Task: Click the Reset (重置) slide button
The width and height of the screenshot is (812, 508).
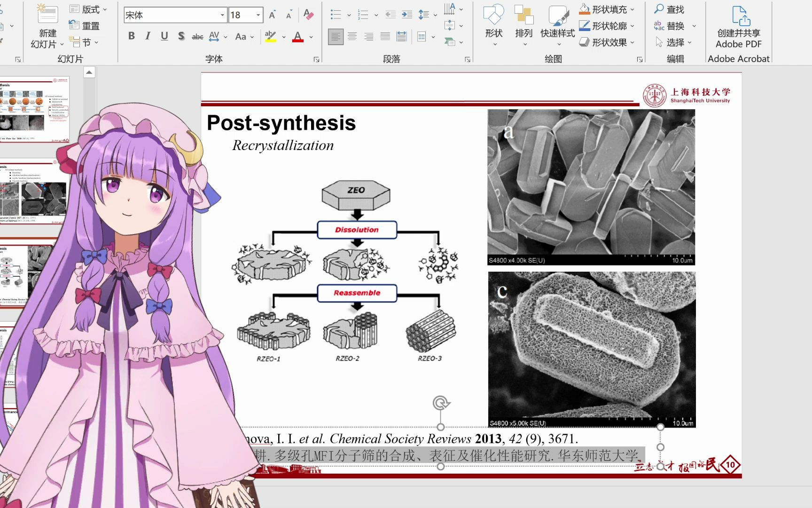Action: point(84,25)
